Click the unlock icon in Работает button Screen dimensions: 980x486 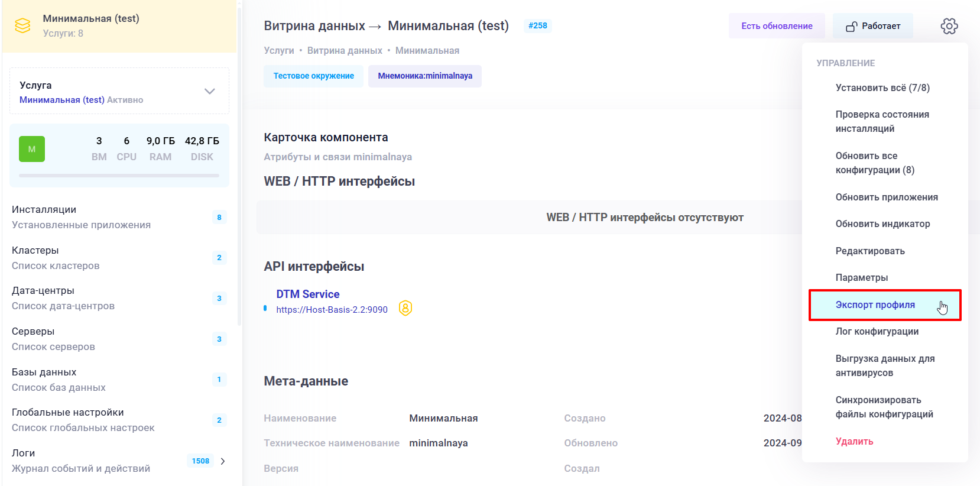[x=851, y=27]
